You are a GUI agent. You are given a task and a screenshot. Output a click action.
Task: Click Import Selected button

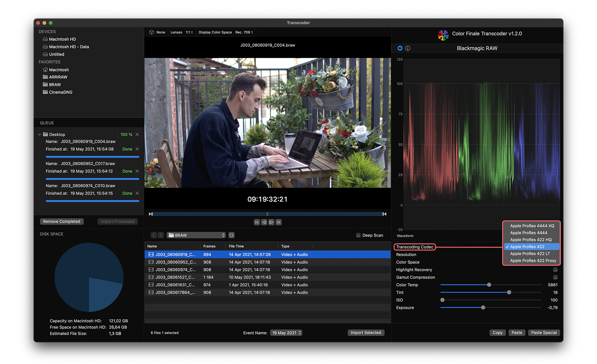click(366, 333)
